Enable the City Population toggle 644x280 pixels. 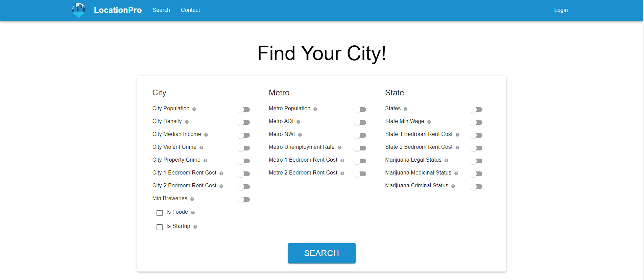(244, 110)
